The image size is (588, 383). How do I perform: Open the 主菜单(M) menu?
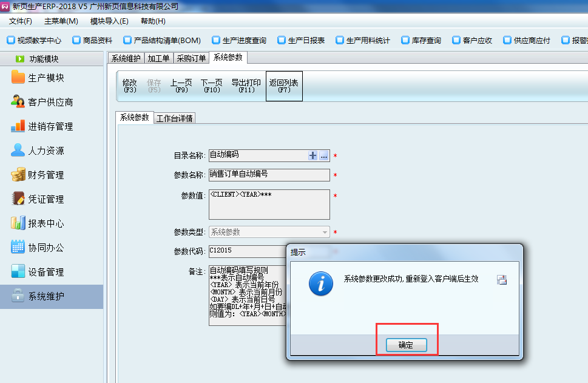point(61,21)
